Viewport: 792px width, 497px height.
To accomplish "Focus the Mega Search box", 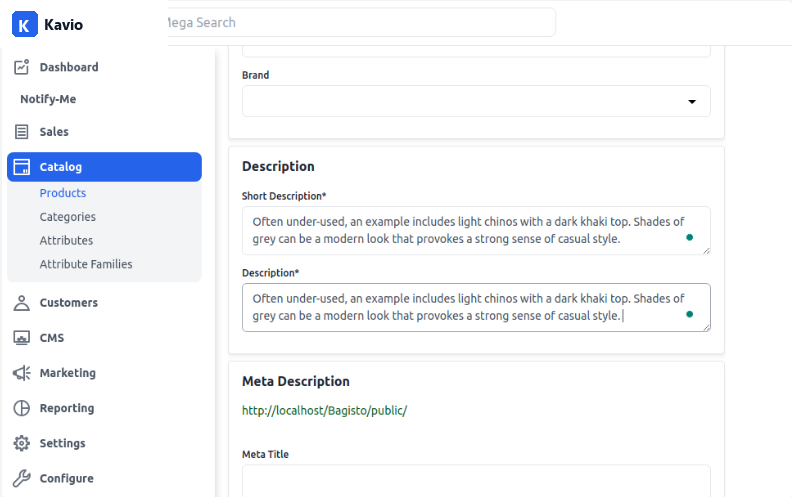I will pos(361,22).
